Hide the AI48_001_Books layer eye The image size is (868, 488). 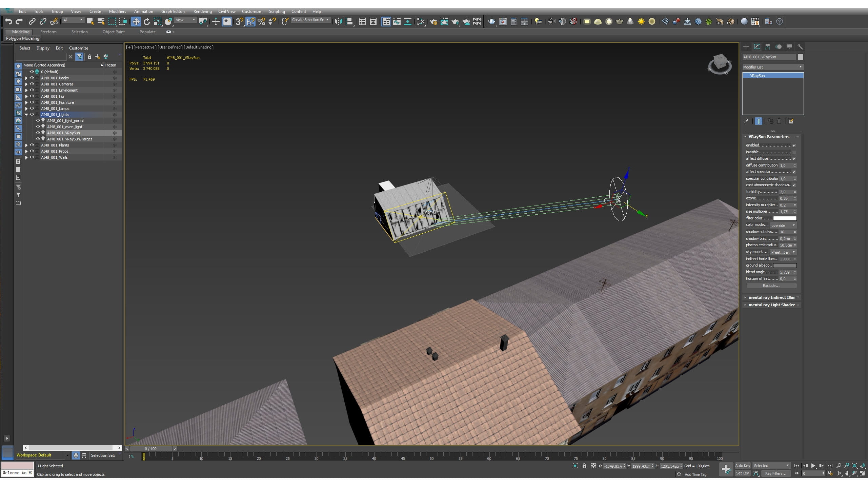[32, 78]
